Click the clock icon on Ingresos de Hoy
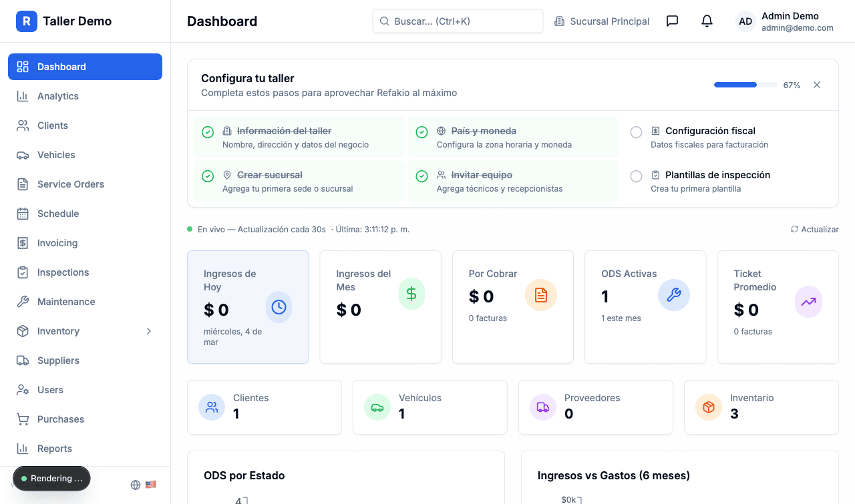The width and height of the screenshot is (855, 504). coord(279,307)
